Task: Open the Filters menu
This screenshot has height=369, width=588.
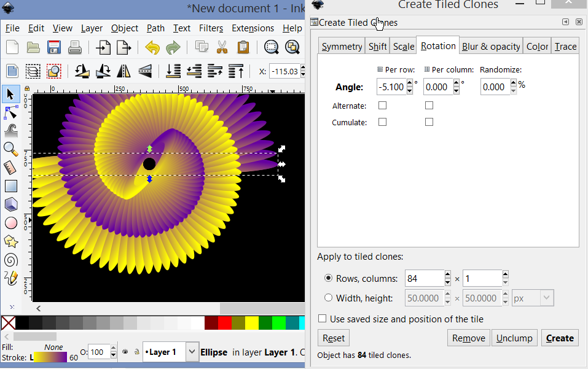Action: 211,28
